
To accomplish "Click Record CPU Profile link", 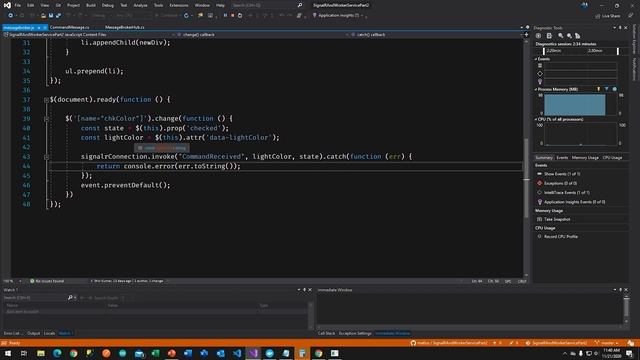I will point(561,237).
